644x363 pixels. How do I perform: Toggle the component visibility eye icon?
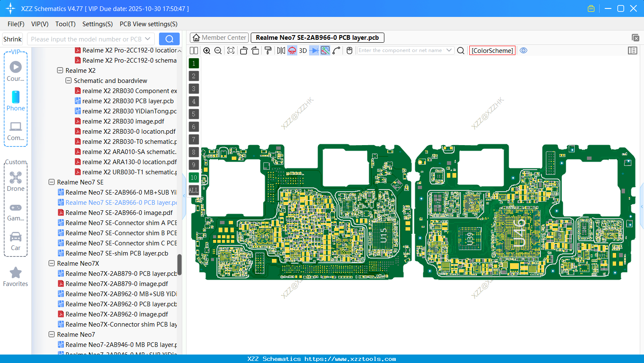(x=523, y=50)
